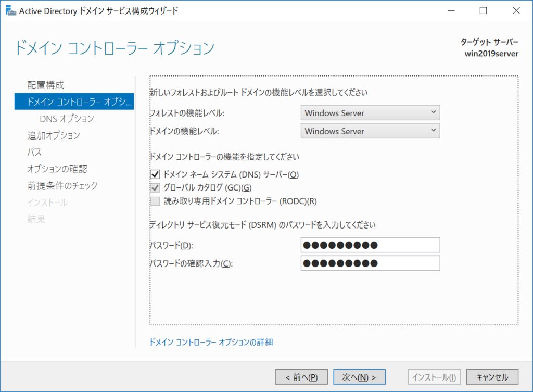
Task: Click the パスワード(D) input field
Action: [370, 245]
